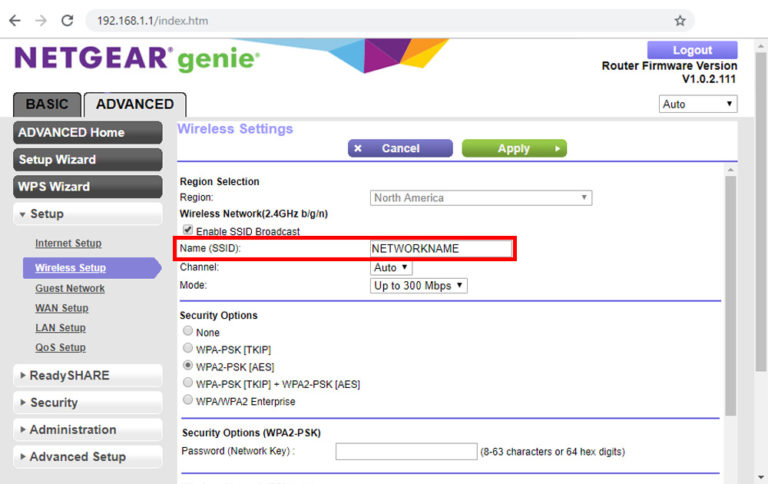
Task: Switch to the BASIC tab
Action: click(47, 104)
